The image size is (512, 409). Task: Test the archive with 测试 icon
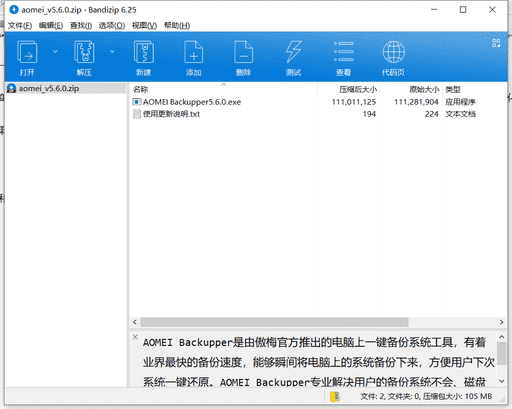tap(293, 58)
